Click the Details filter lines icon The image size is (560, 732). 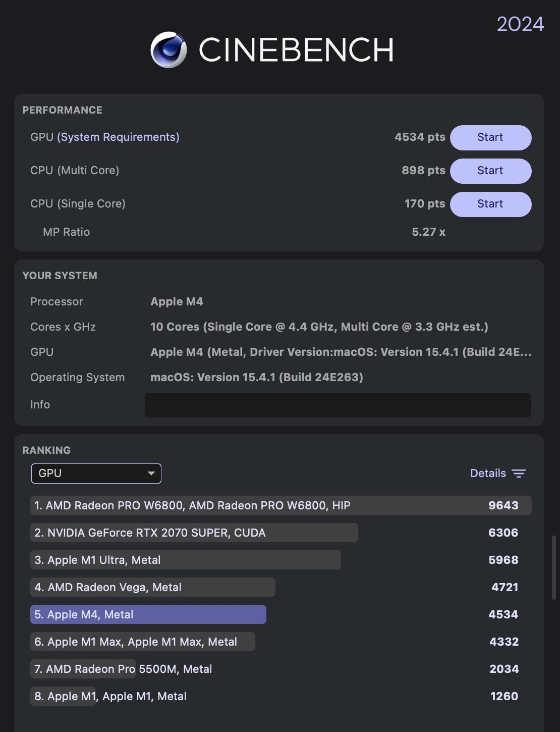pos(519,473)
